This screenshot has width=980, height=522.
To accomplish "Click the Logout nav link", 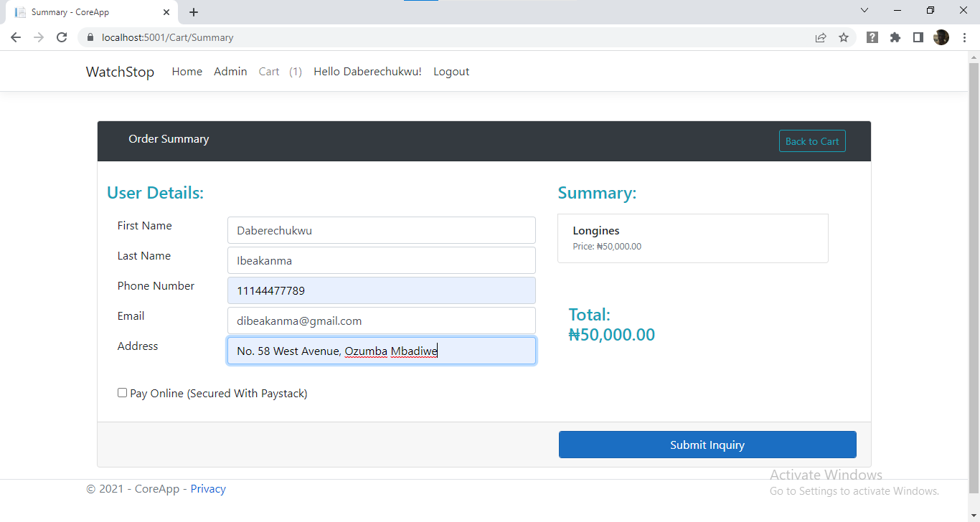I will click(451, 72).
